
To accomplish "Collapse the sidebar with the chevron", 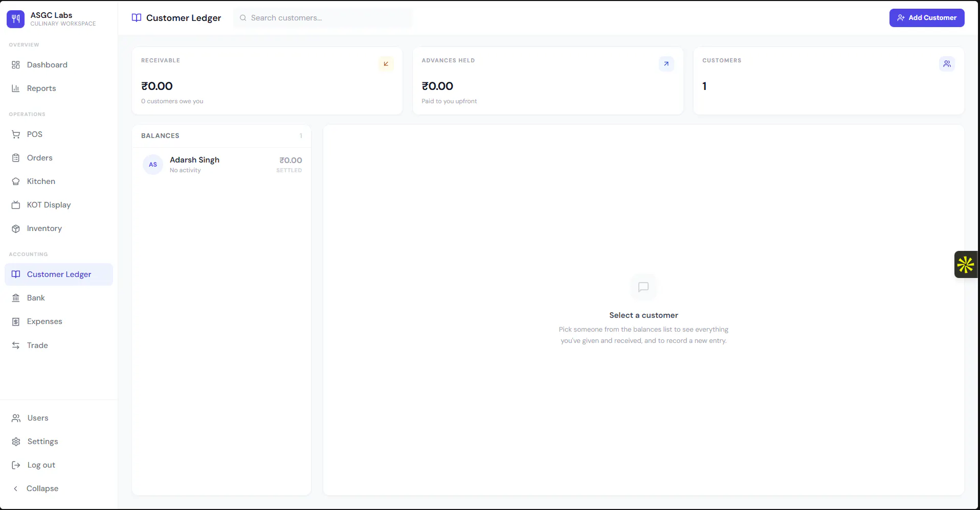I will (x=16, y=489).
